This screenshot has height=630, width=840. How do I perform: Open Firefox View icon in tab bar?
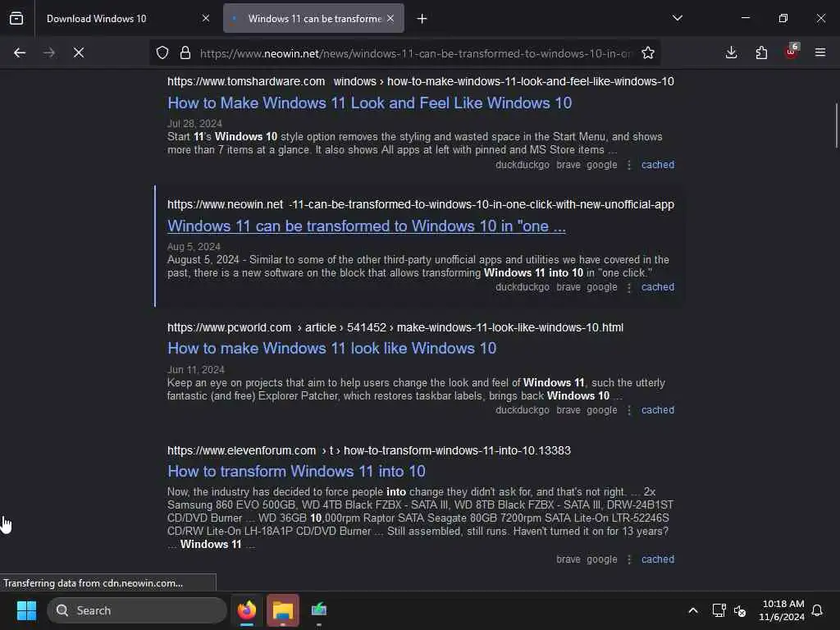coord(16,19)
